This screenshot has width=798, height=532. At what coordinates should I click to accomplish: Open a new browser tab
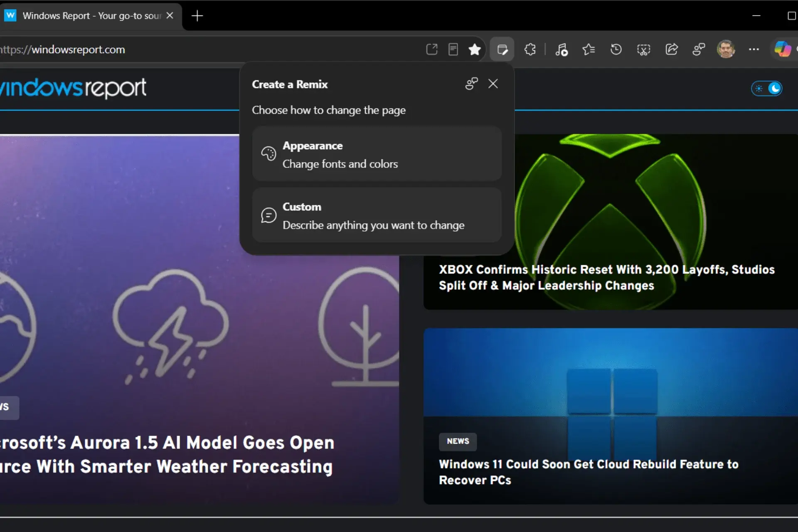click(x=197, y=16)
